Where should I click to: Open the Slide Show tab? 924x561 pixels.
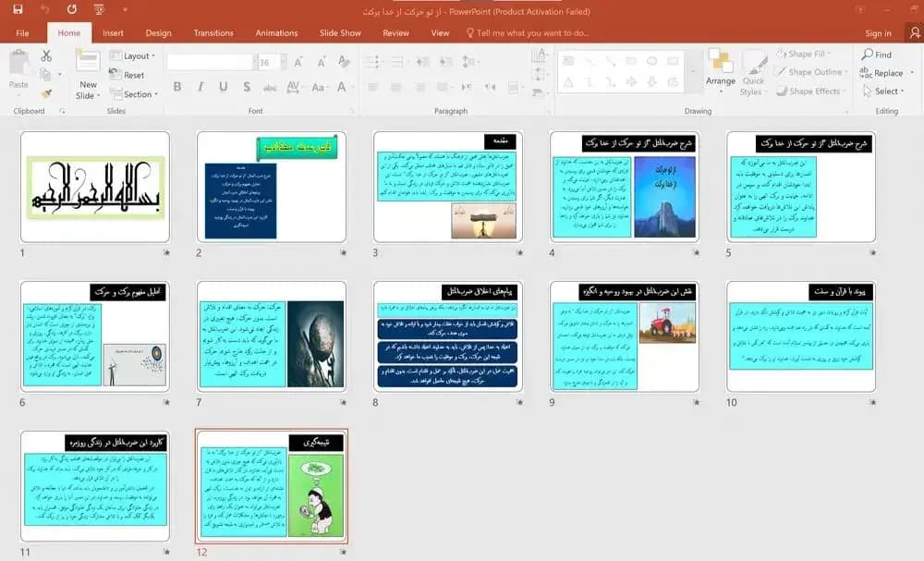tap(340, 33)
